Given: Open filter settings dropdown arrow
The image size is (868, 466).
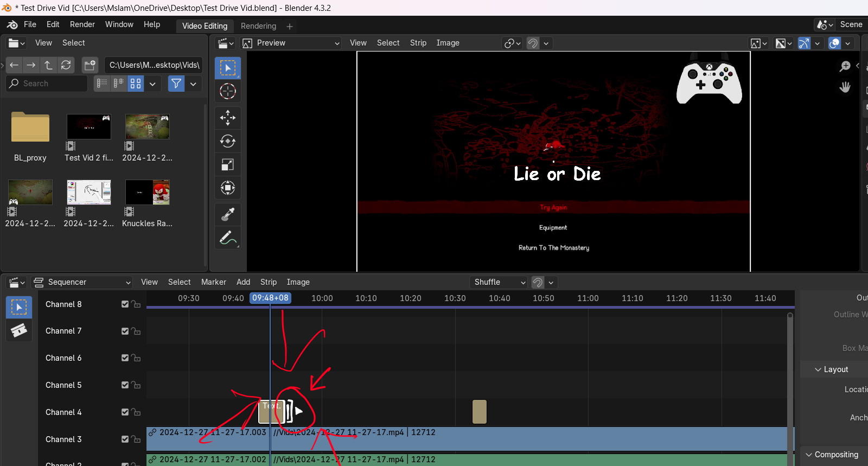Looking at the screenshot, I should click(x=193, y=84).
